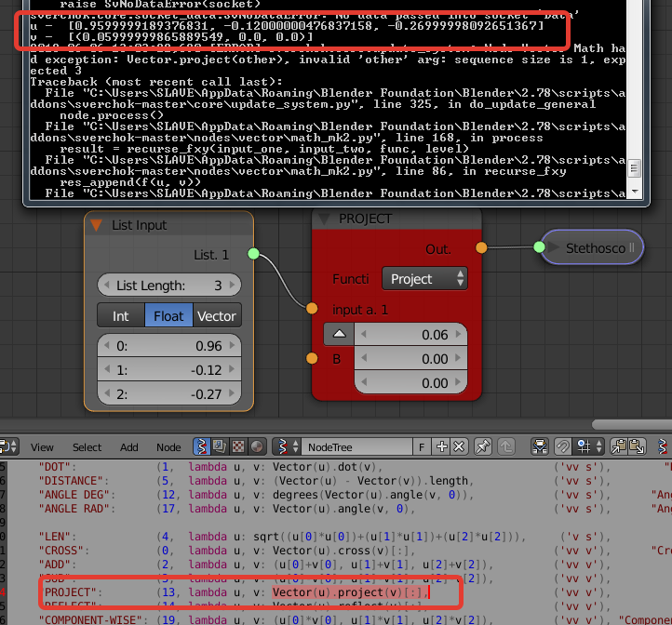Open the Add menu
Viewport: 672px width, 625px height.
[x=129, y=447]
